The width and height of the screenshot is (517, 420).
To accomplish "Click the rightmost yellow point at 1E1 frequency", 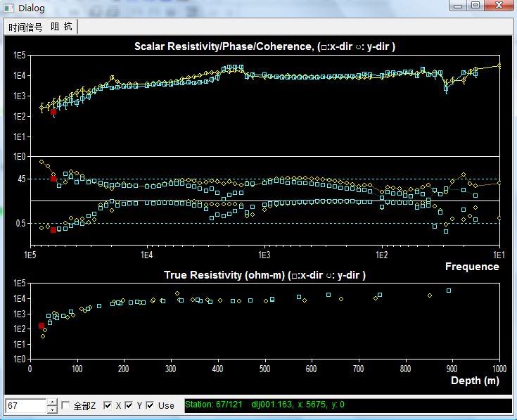I will coord(499,65).
